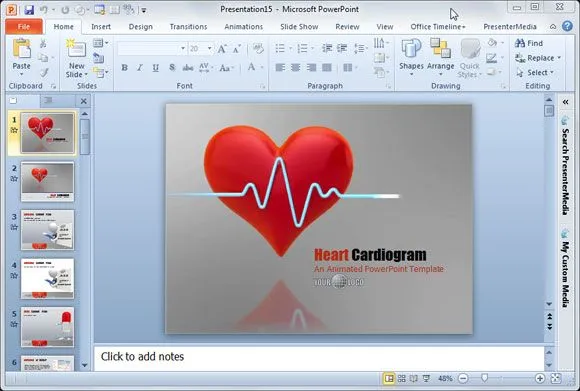Start Slide Show from status bar icon
The height and width of the screenshot is (391, 580).
coord(426,378)
